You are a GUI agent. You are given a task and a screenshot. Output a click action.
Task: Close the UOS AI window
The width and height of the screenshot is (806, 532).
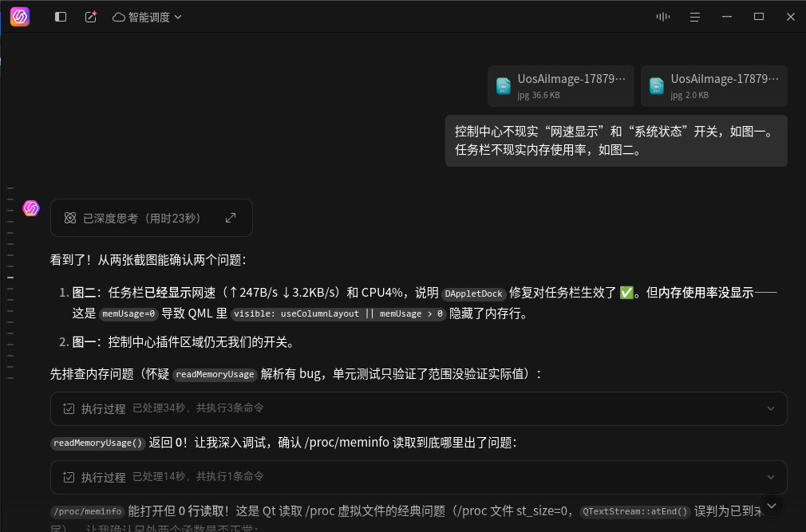pyautogui.click(x=791, y=17)
